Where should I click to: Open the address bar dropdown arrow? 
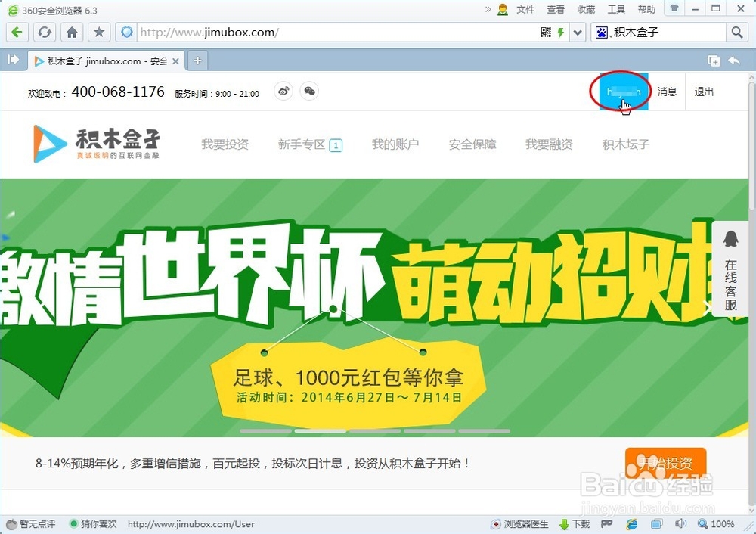577,32
